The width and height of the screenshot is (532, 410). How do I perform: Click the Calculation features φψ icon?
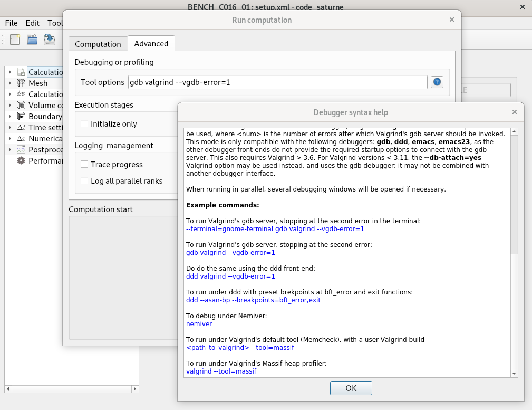(x=20, y=94)
